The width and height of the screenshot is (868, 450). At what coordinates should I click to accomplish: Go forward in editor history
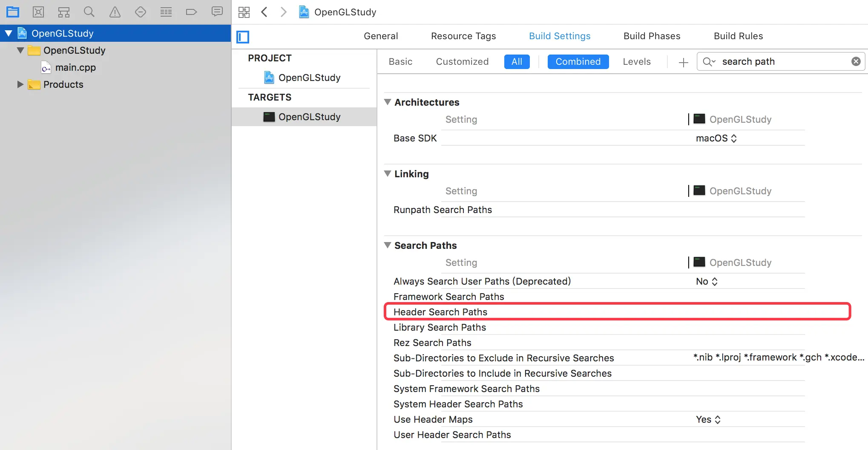tap(283, 12)
